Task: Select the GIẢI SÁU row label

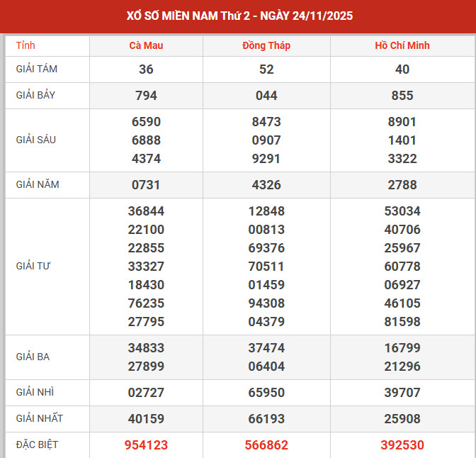Action: [x=36, y=140]
